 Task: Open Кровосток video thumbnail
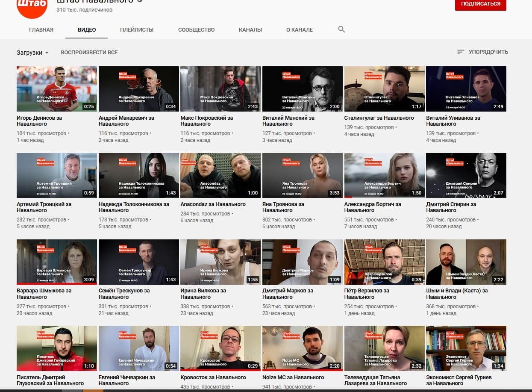220,348
